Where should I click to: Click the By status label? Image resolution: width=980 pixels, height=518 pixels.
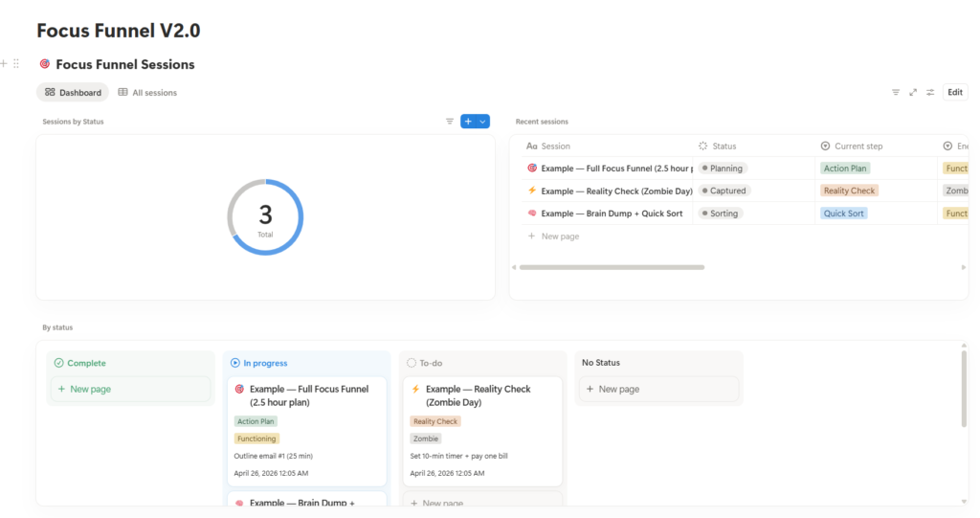(x=57, y=327)
